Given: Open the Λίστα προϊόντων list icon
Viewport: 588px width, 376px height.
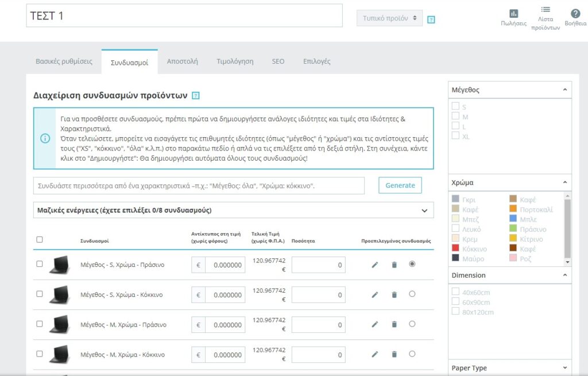Looking at the screenshot, I should coord(545,10).
